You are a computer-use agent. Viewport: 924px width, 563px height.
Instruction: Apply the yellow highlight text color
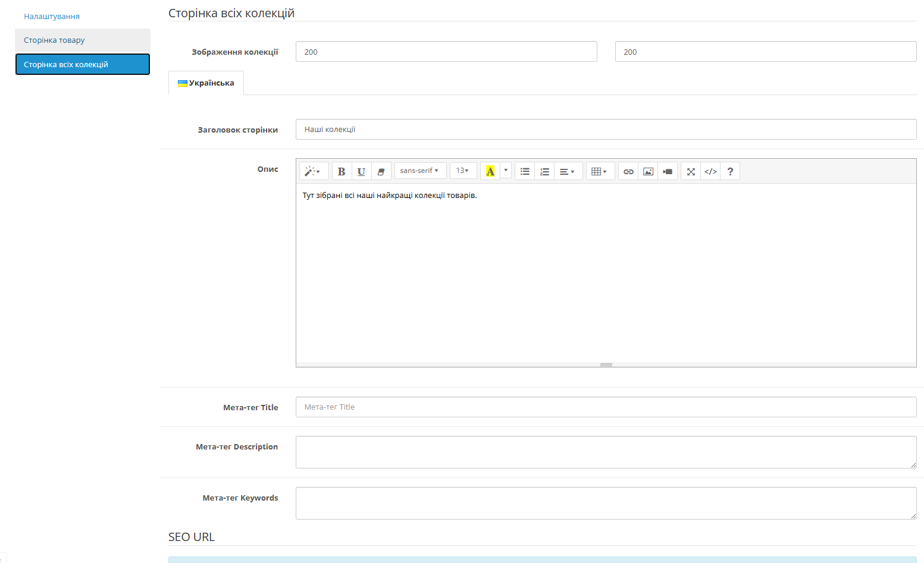tap(490, 171)
